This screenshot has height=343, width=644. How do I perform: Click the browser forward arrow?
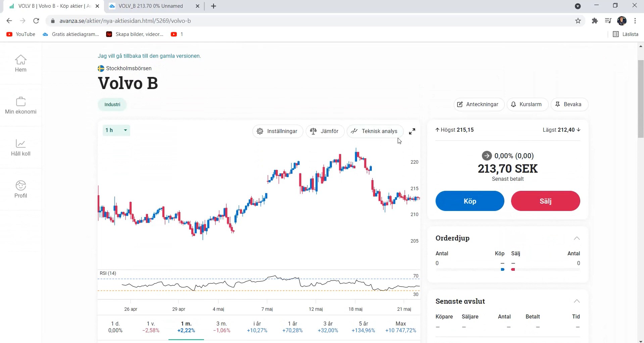tap(22, 21)
